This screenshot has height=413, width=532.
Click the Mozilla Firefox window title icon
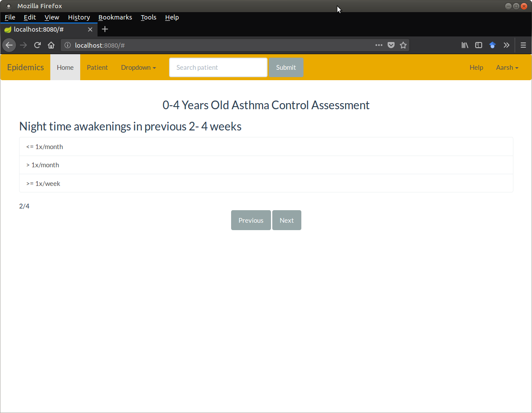tap(8, 6)
